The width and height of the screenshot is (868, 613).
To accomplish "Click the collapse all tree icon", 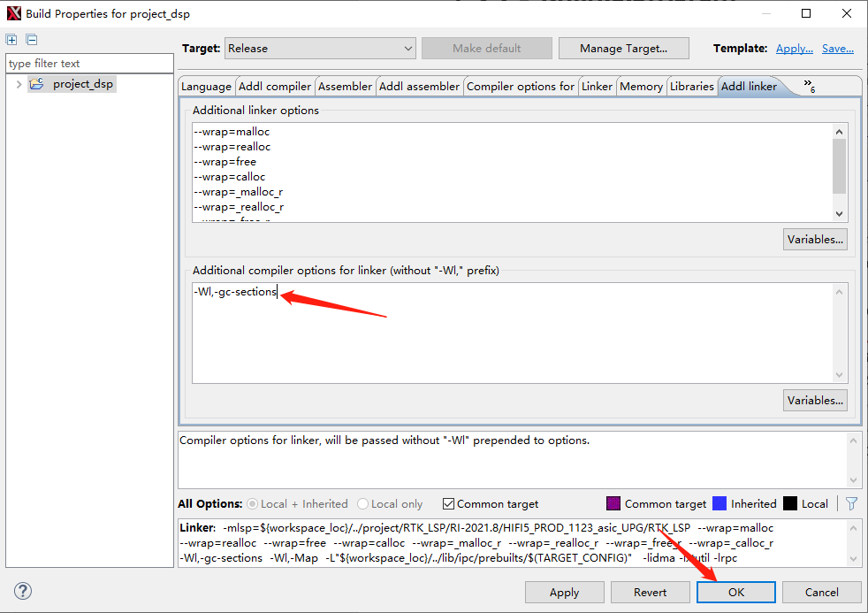I will coord(31,40).
